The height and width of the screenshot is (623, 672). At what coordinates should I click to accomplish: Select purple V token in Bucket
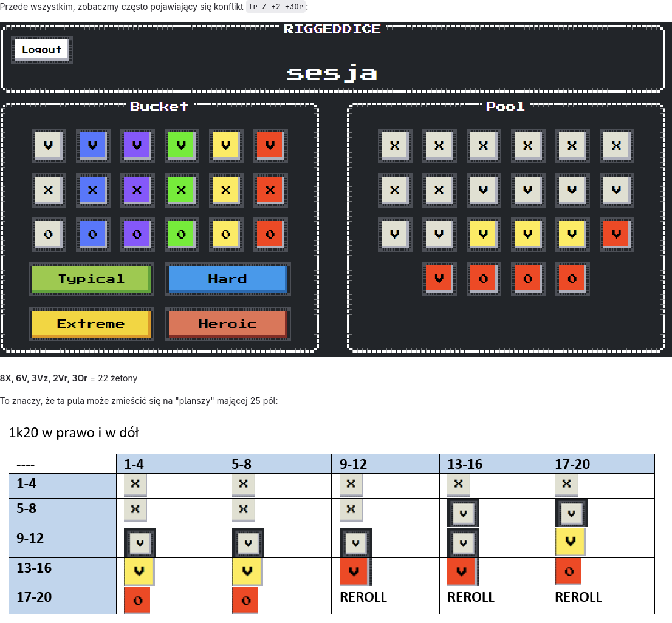click(x=137, y=146)
